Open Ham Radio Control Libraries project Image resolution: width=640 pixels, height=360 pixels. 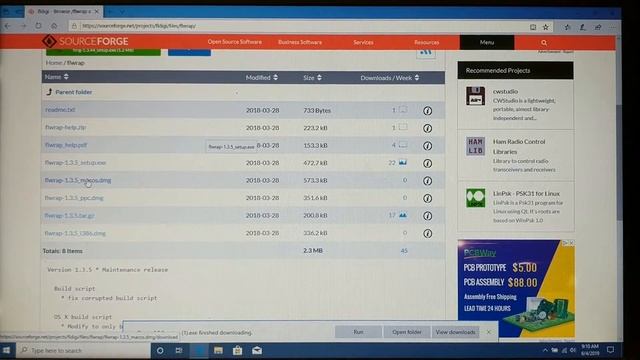click(519, 147)
